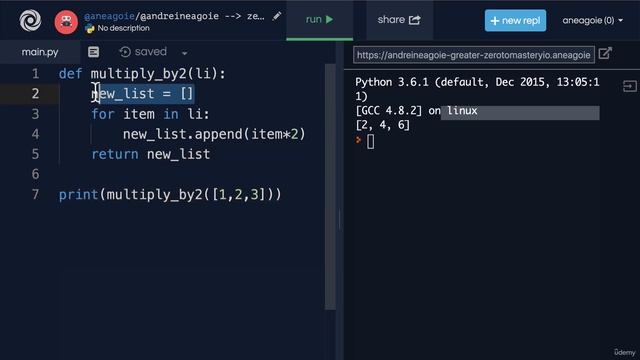Click the [GCC 4.8.2] on linux text
The height and width of the screenshot is (360, 640).
coord(416,111)
